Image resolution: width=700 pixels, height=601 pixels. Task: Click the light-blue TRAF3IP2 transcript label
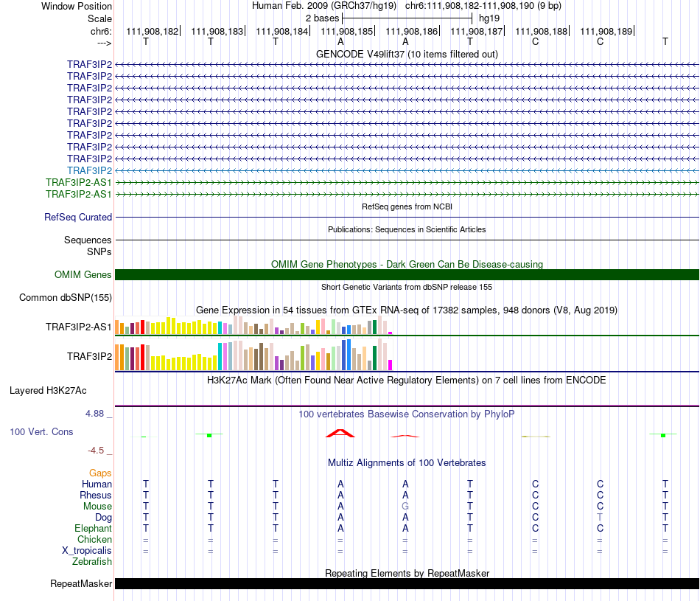point(89,170)
